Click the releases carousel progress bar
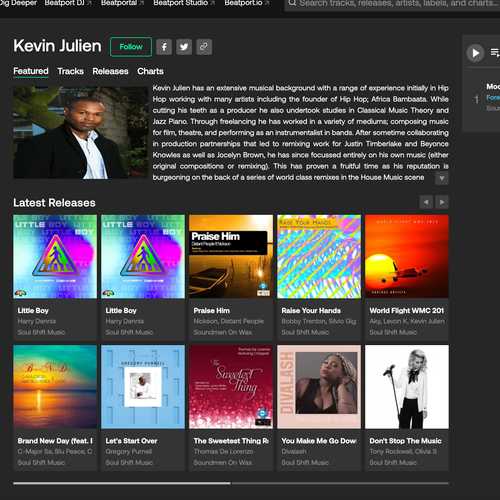The image size is (500, 500). (x=231, y=483)
